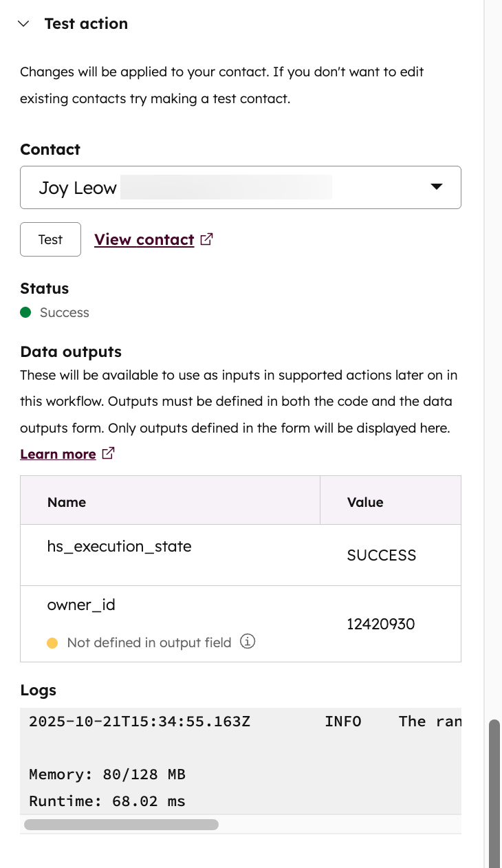Screen dimensions: 502x868
Task: Click the log entry timestamp line
Action: pos(140,721)
